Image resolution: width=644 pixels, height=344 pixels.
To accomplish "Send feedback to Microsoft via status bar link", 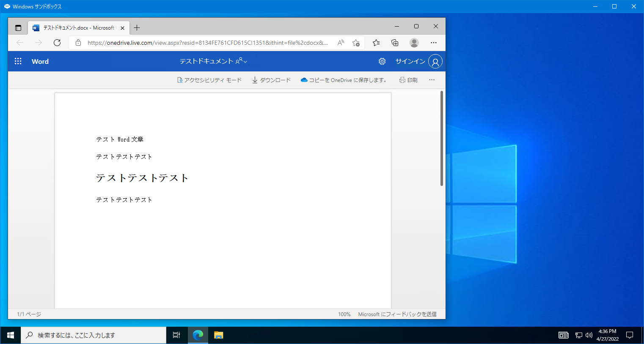I will (397, 314).
